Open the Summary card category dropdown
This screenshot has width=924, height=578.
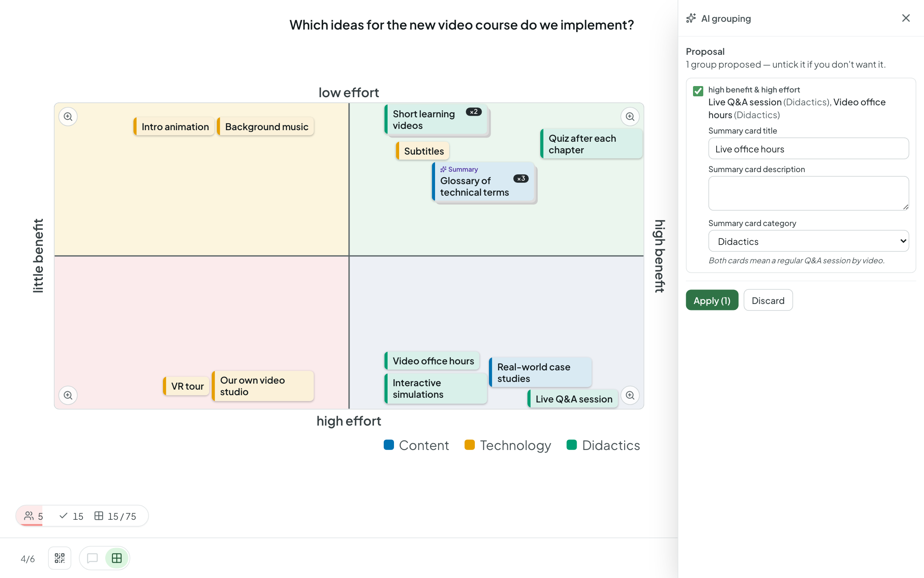click(808, 241)
